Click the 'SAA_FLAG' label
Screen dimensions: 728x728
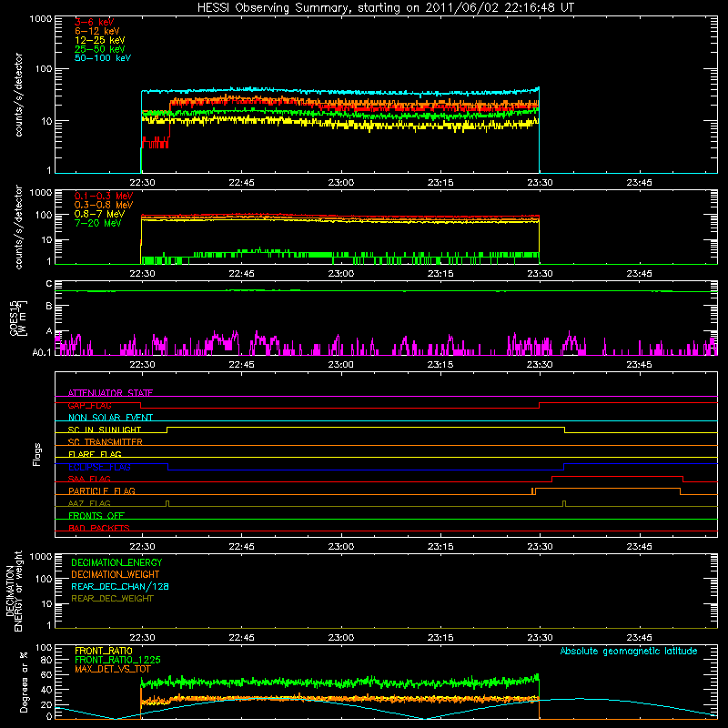coord(89,479)
